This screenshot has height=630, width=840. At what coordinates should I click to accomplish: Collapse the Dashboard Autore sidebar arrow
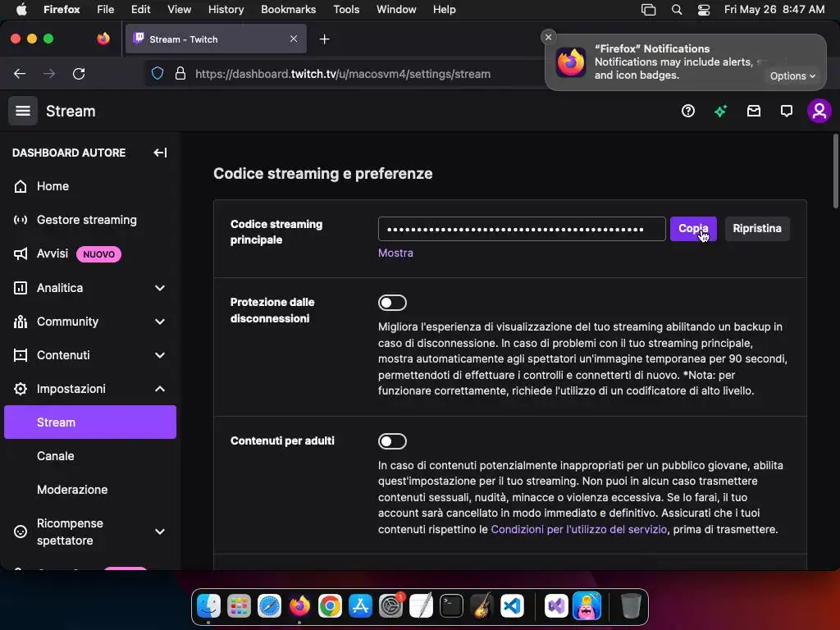pos(160,153)
